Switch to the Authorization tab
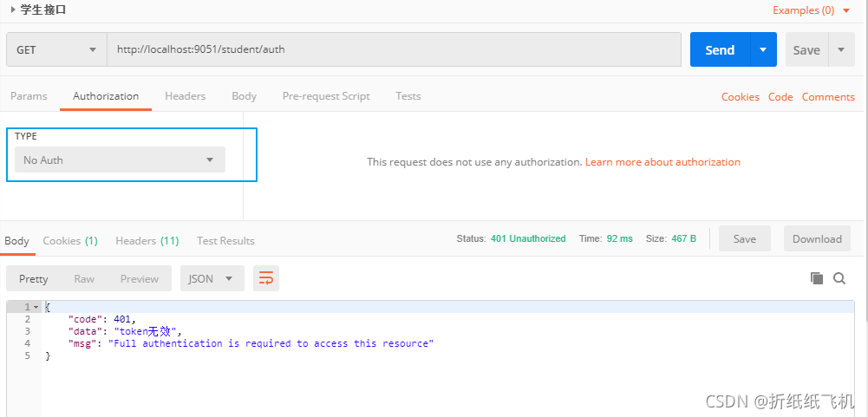This screenshot has width=868, height=417. [x=106, y=96]
